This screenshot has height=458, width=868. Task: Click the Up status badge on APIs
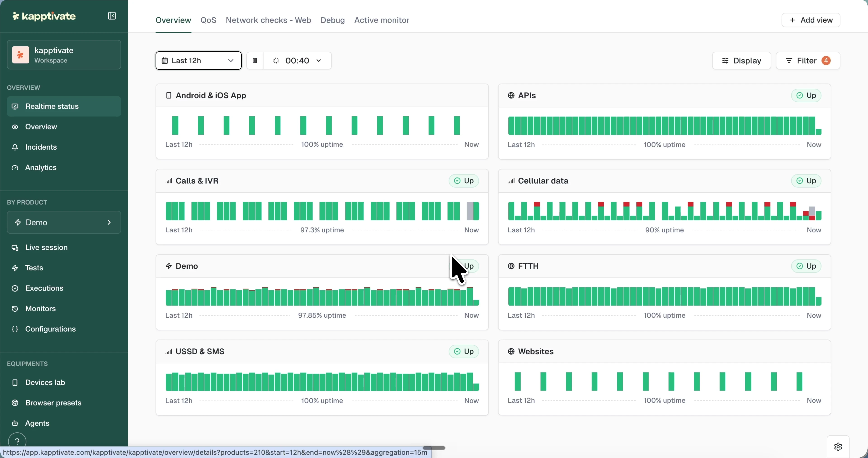[806, 96]
